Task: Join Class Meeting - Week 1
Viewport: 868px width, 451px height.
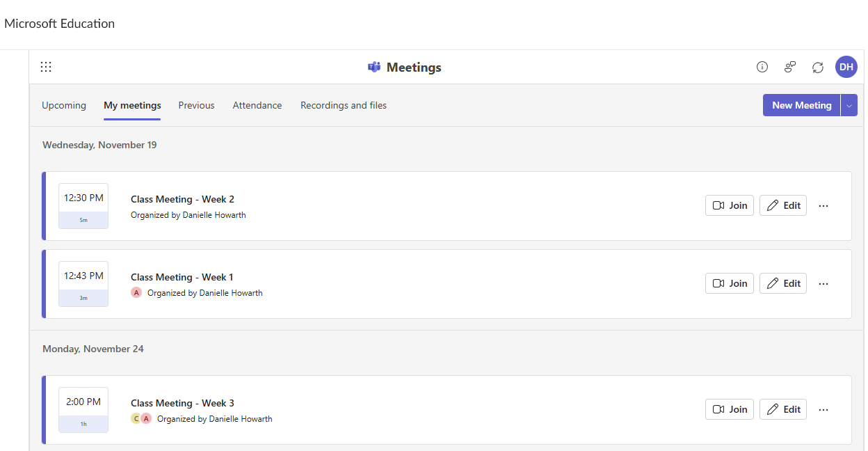Action: click(x=730, y=283)
